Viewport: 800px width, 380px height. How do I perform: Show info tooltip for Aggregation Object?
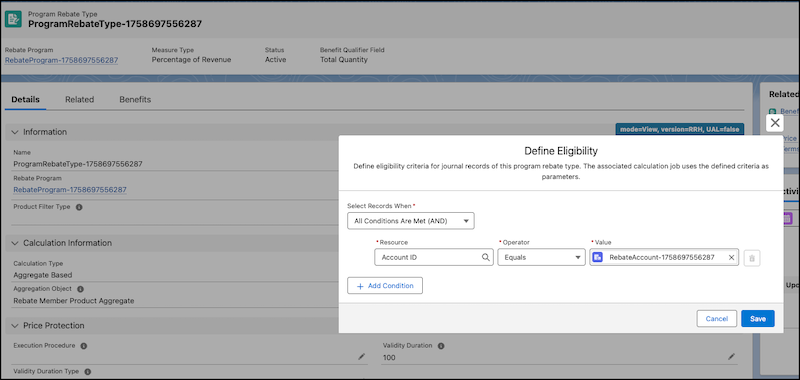[x=80, y=289]
